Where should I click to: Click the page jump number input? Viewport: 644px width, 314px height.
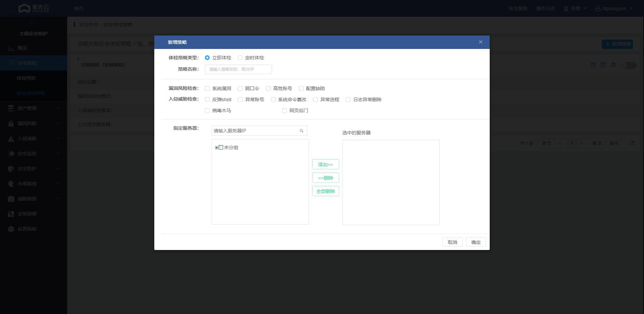[624, 143]
